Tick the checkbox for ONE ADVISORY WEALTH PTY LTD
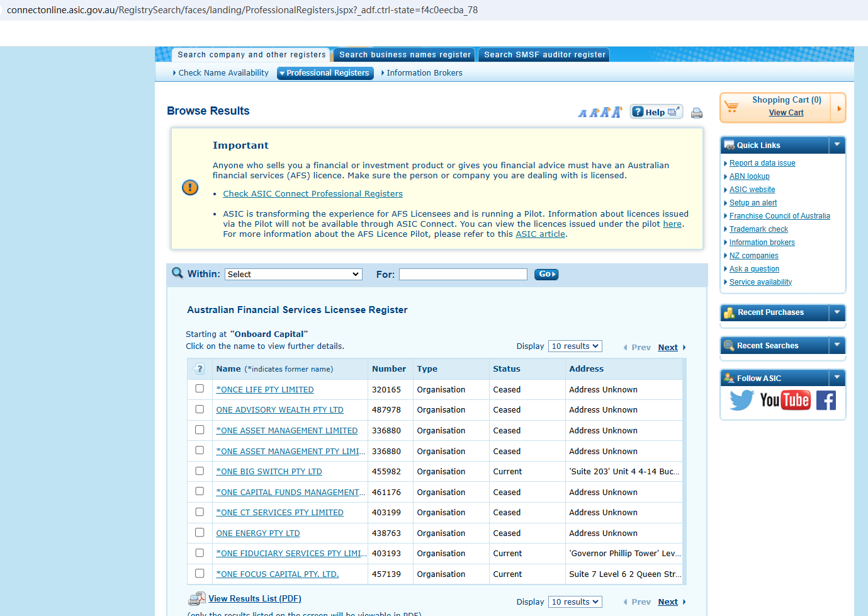 coord(200,409)
